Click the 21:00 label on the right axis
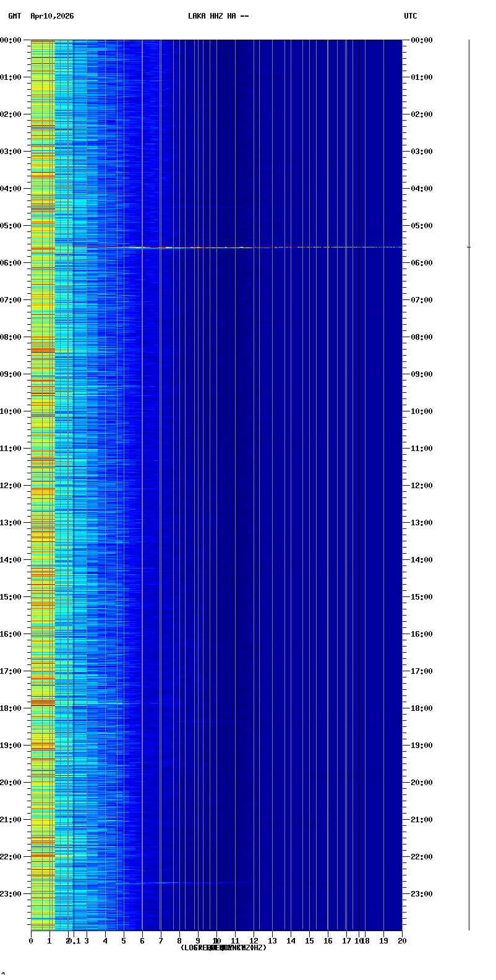This screenshot has width=496, height=980. click(x=422, y=820)
